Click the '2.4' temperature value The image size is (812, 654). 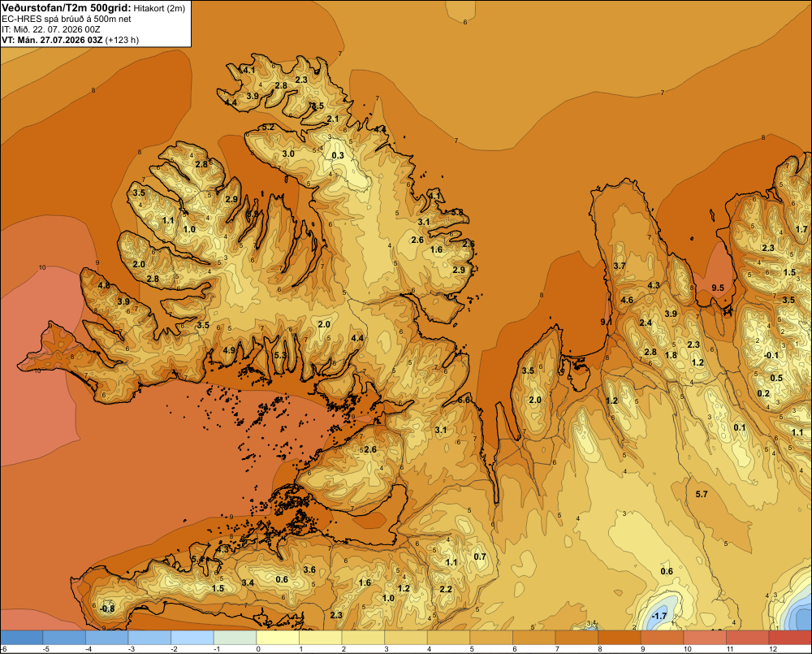pos(646,323)
